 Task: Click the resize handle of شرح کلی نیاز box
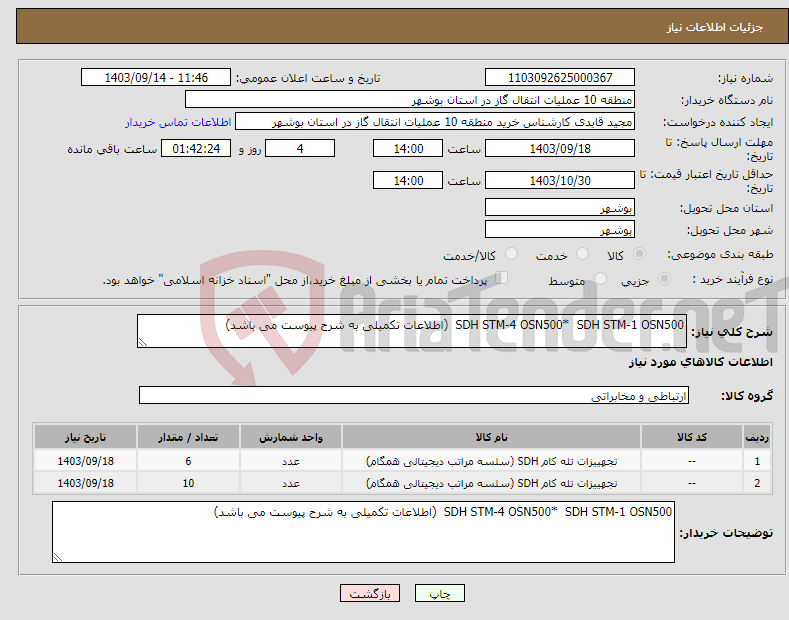143,342
